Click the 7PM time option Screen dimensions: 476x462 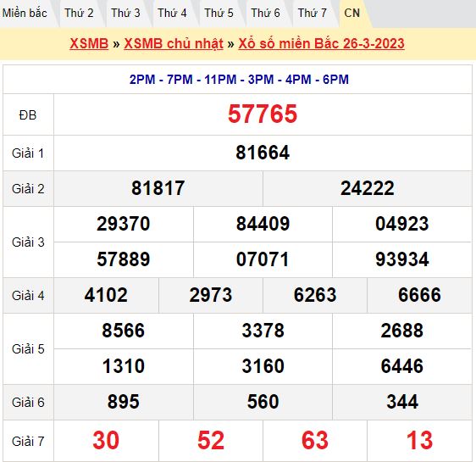pos(180,80)
